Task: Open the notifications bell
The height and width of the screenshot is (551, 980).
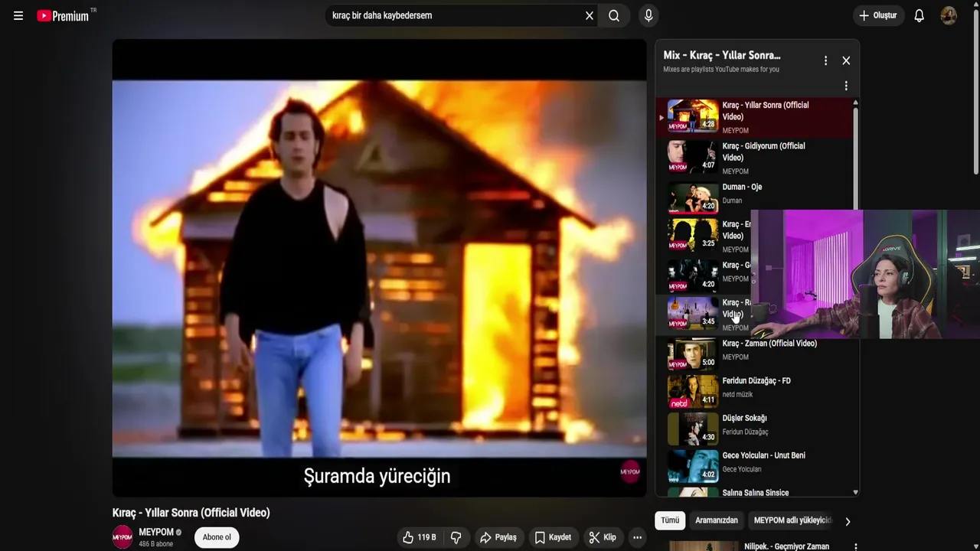Action: click(920, 15)
